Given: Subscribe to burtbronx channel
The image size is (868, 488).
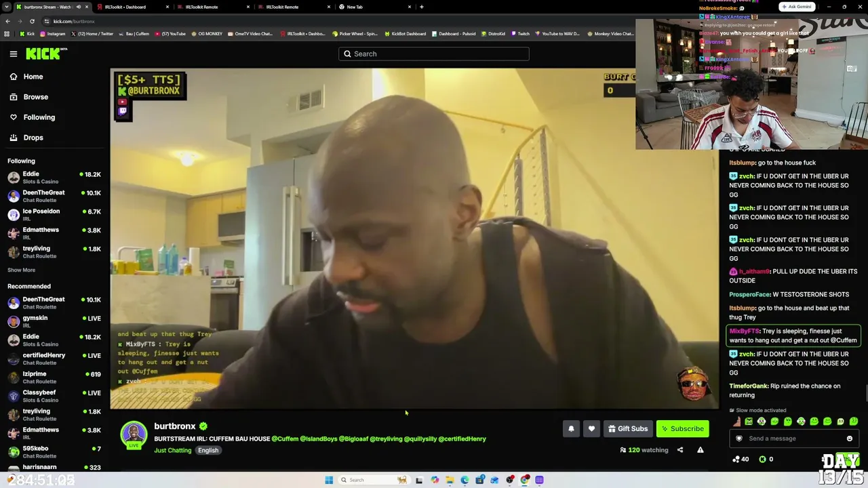Looking at the screenshot, I should click(682, 428).
